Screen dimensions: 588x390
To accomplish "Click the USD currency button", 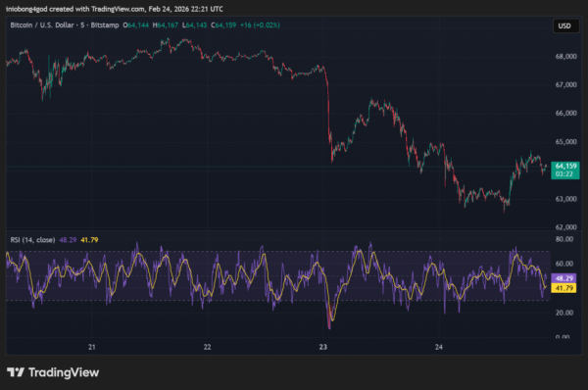I will coord(565,25).
